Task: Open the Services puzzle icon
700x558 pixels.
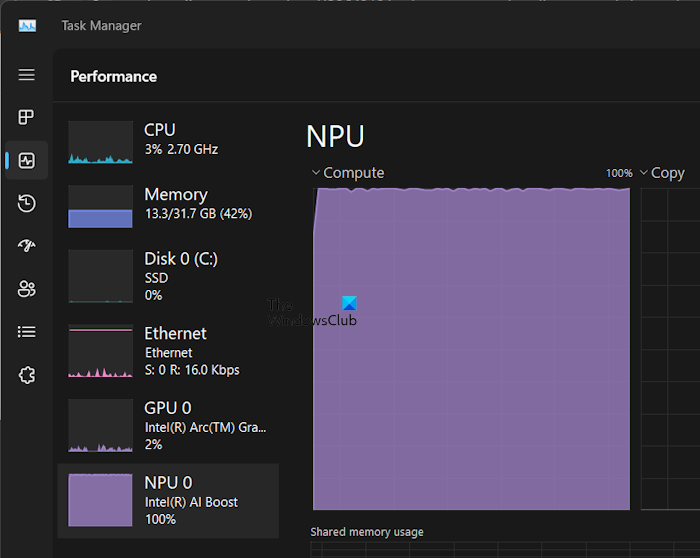Action: (27, 375)
